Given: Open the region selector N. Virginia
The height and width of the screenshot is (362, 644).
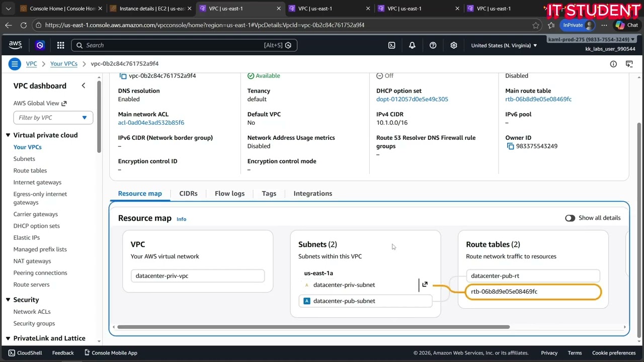Looking at the screenshot, I should click(504, 45).
